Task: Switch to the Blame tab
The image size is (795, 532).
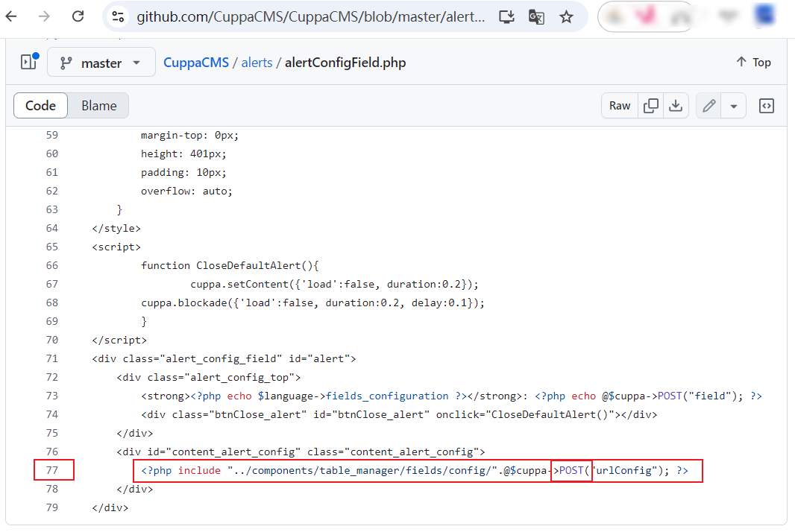Action: (x=98, y=106)
